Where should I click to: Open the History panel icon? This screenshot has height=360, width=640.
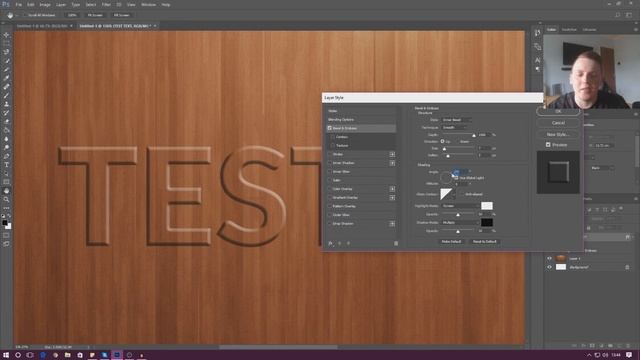538,33
